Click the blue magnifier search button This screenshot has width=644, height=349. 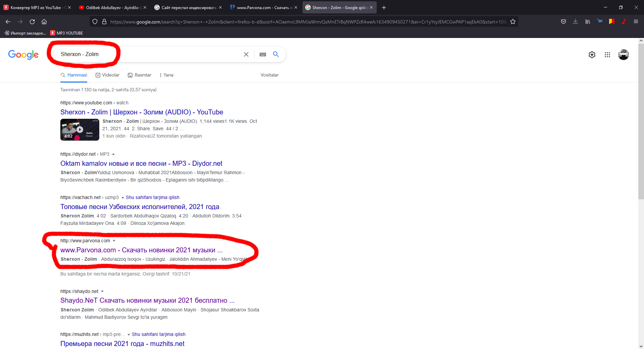point(276,54)
